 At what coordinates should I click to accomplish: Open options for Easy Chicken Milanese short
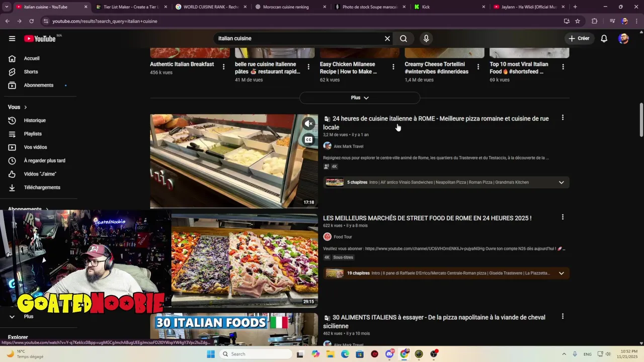tap(393, 67)
